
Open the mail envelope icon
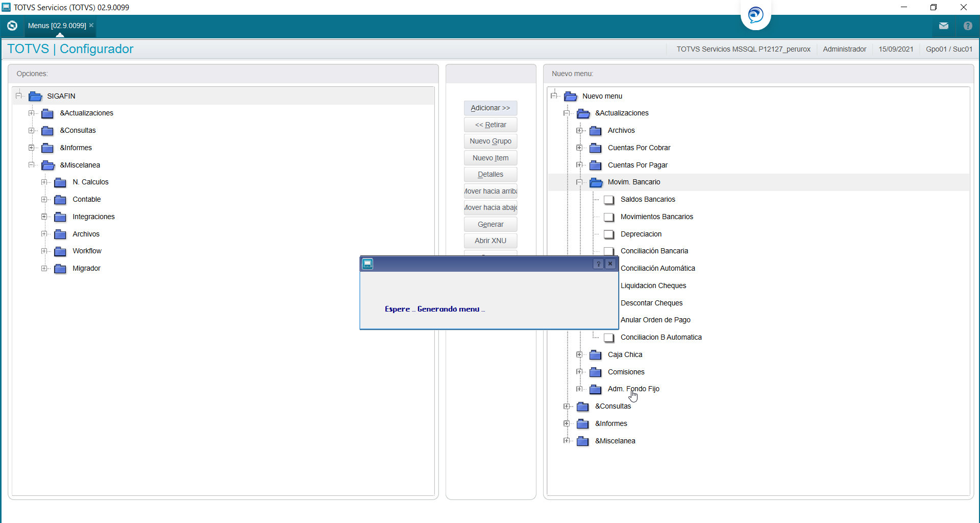pos(944,26)
